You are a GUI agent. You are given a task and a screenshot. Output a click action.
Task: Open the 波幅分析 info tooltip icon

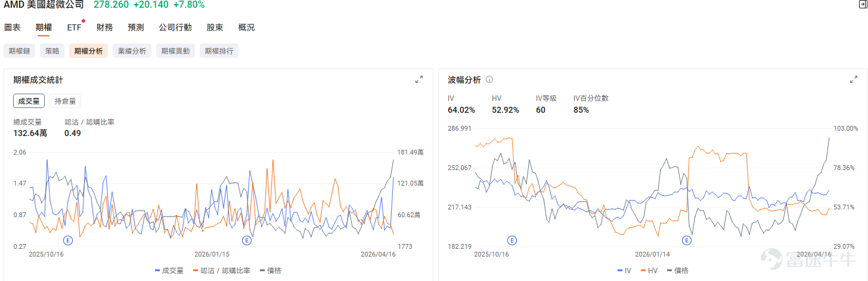pos(489,79)
